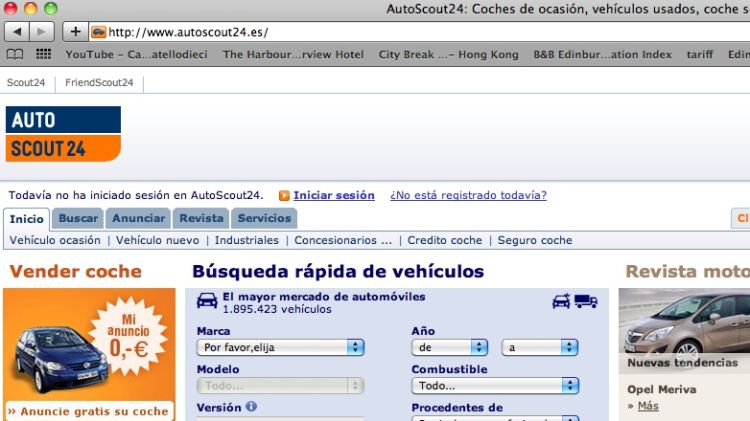Switch to the Servicios tab
The width and height of the screenshot is (750, 421).
(x=265, y=218)
